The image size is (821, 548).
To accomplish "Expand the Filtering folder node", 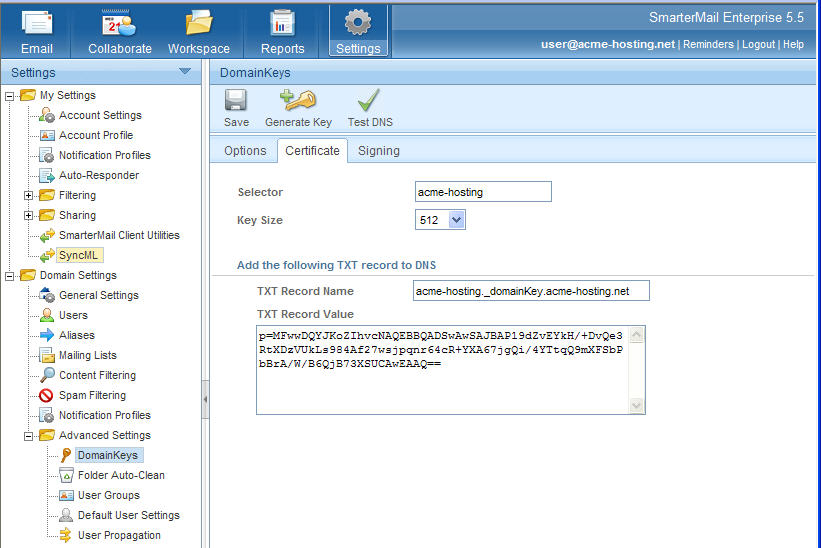I will coord(28,196).
